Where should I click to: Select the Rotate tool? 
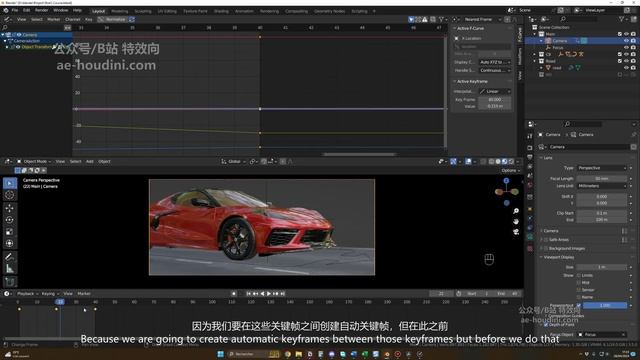pyautogui.click(x=10, y=220)
